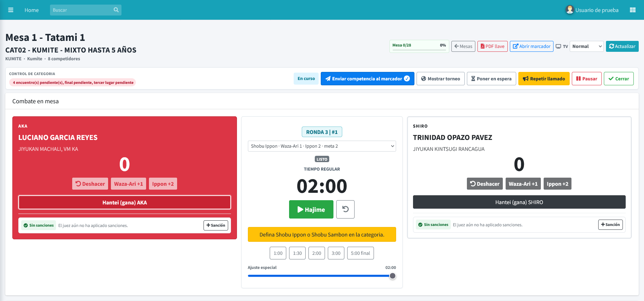Award Waza-Ari +1 to SHIRO
Screen dimensions: 644x301
(x=523, y=184)
